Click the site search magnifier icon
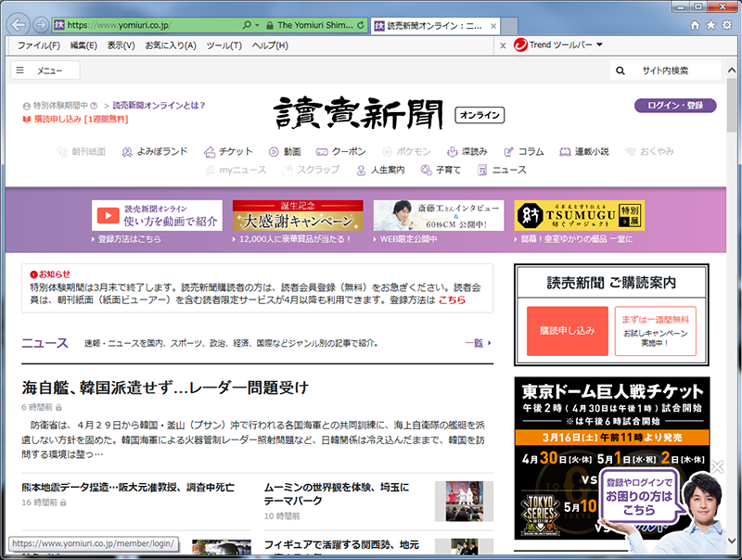This screenshot has width=742, height=560. click(x=620, y=71)
